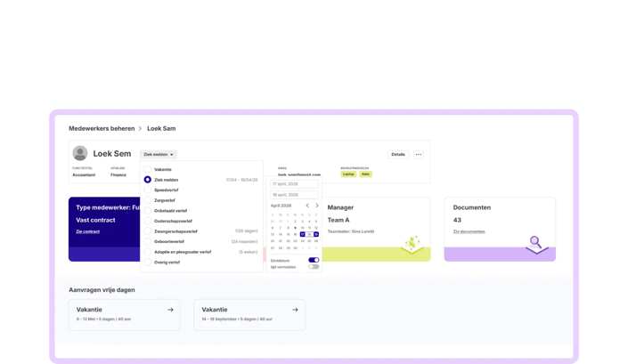628x364 pixels.
Task: Open the Vakantie 14-19 September card
Action: pos(249,315)
